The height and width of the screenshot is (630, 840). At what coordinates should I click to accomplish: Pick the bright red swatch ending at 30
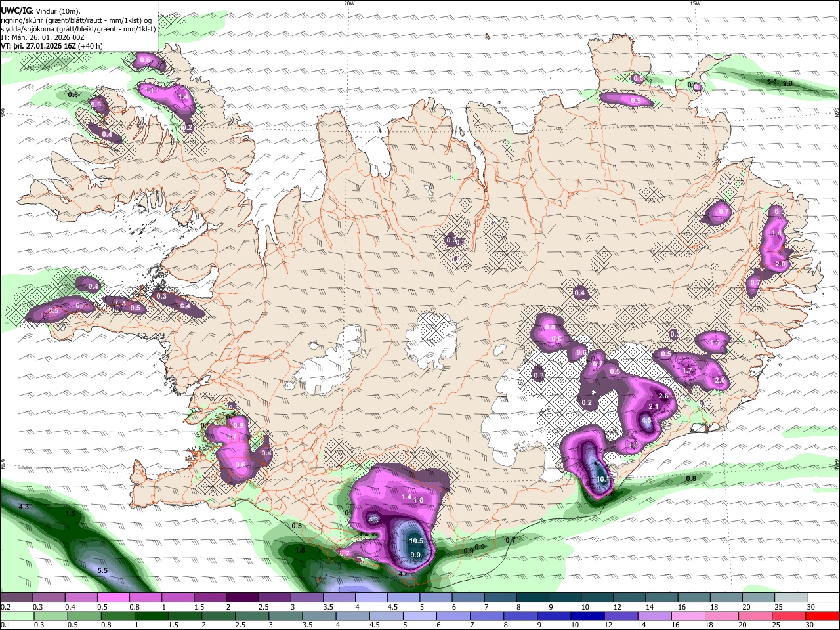point(822,616)
